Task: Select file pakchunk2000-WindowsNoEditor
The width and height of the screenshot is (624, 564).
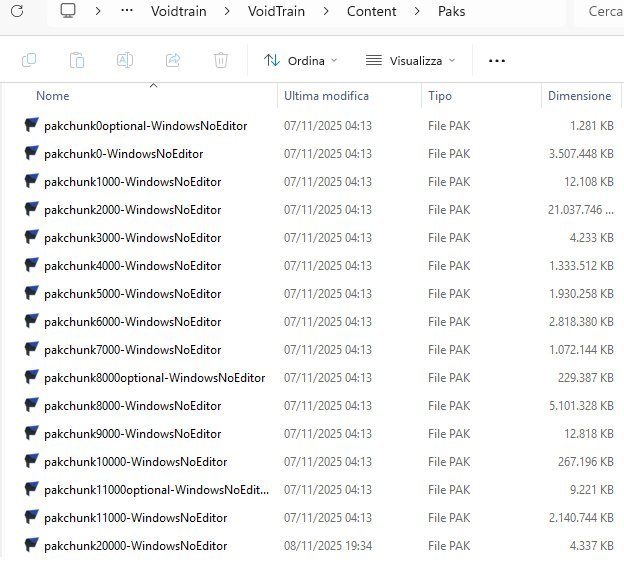Action: point(133,209)
